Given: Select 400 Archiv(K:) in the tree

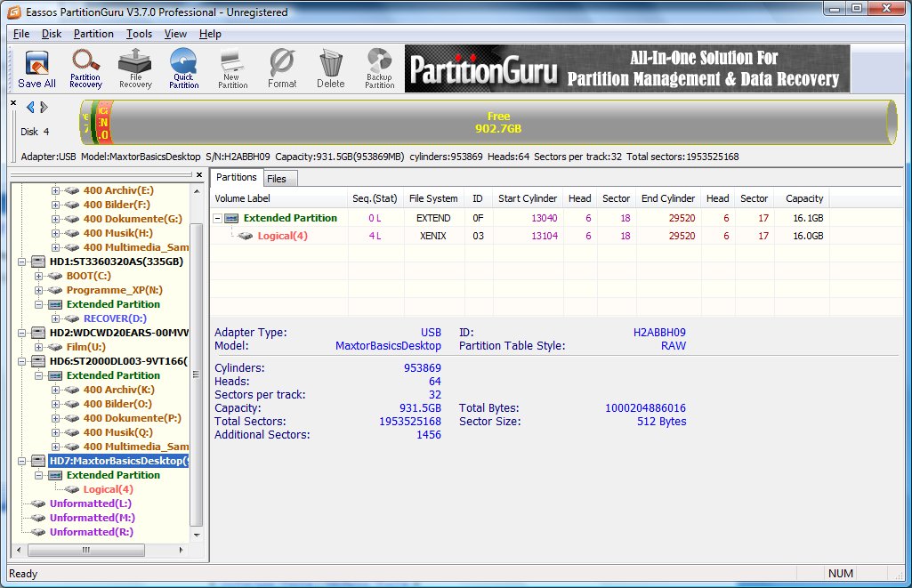Looking at the screenshot, I should [x=118, y=390].
